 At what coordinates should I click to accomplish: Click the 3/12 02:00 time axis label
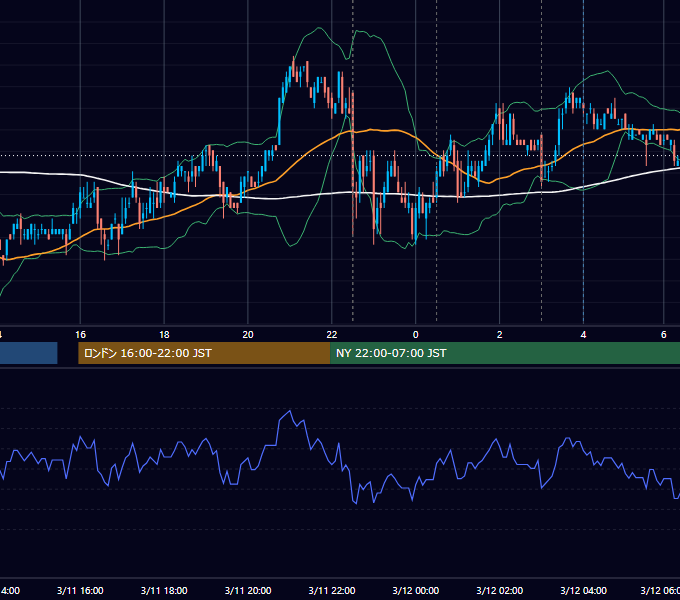(x=500, y=590)
